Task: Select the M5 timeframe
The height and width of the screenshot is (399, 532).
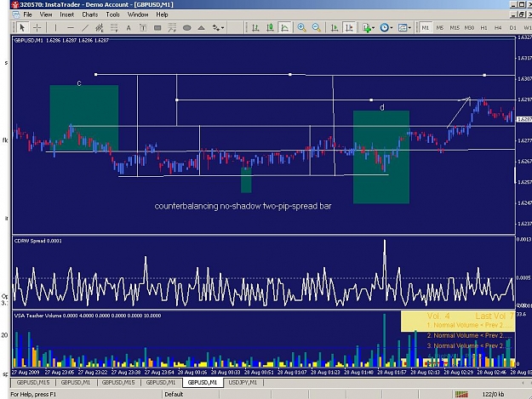Action: [x=440, y=28]
